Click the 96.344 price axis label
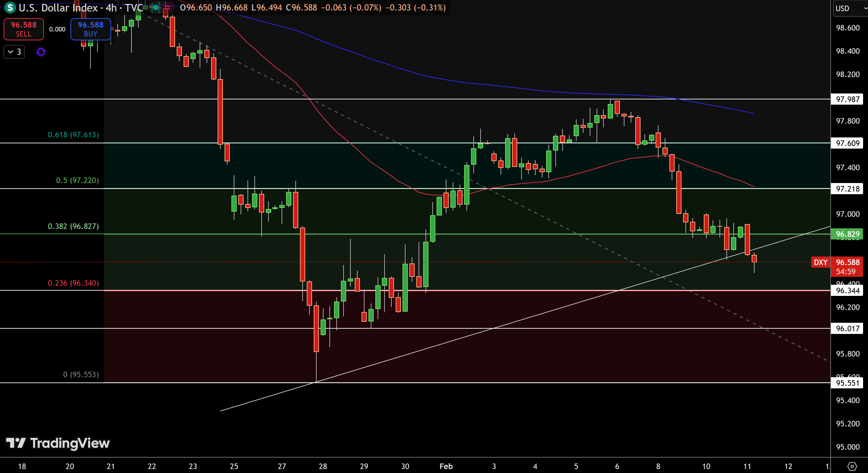The image size is (868, 473). tap(847, 290)
